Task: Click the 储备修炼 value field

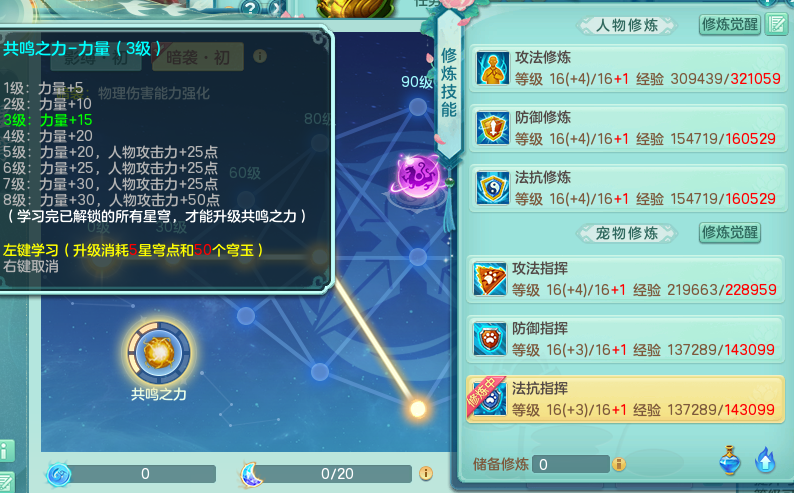Action: (571, 464)
